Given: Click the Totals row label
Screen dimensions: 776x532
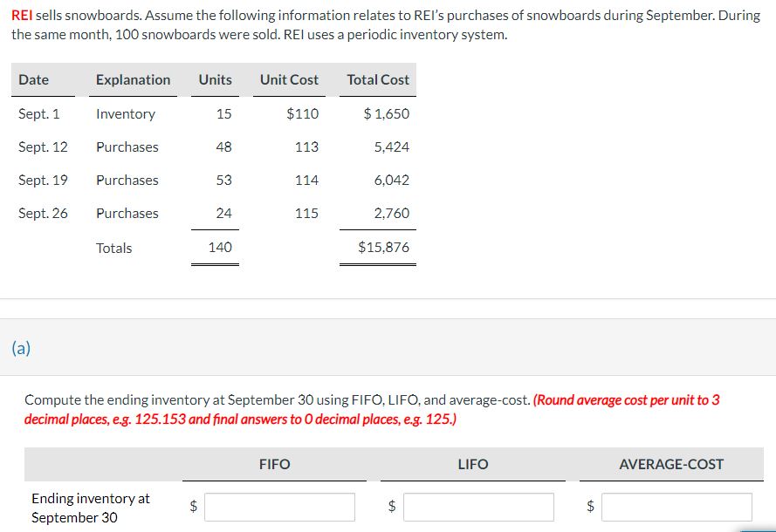Looking at the screenshot, I should 113,248.
